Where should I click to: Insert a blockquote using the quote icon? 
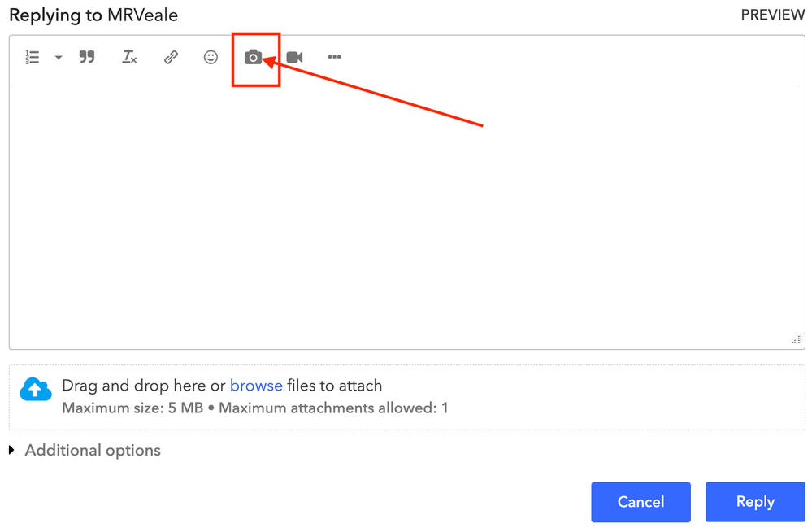(x=87, y=57)
